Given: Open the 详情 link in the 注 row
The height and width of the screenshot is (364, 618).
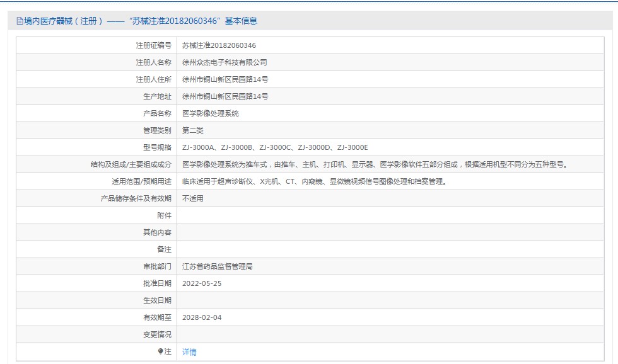Looking at the screenshot, I should pyautogui.click(x=189, y=352).
